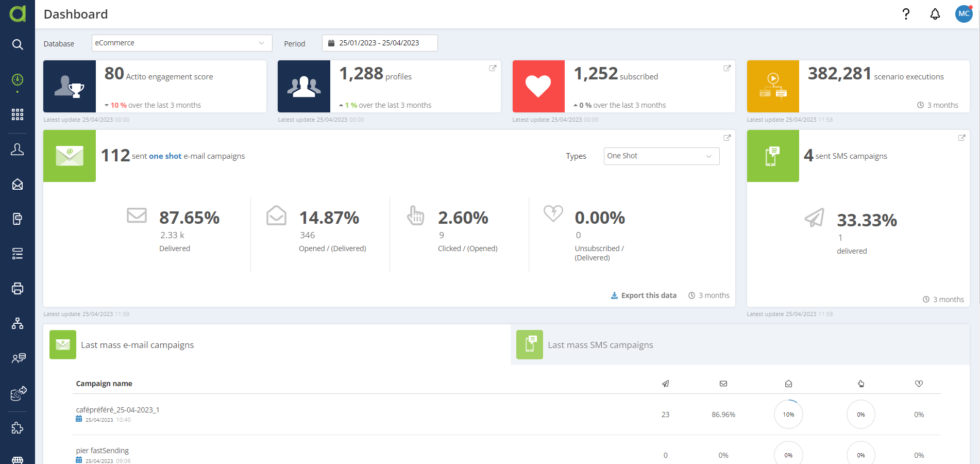Click the red heart subscribed tile
Image resolution: width=980 pixels, height=464 pixels.
pyautogui.click(x=538, y=86)
